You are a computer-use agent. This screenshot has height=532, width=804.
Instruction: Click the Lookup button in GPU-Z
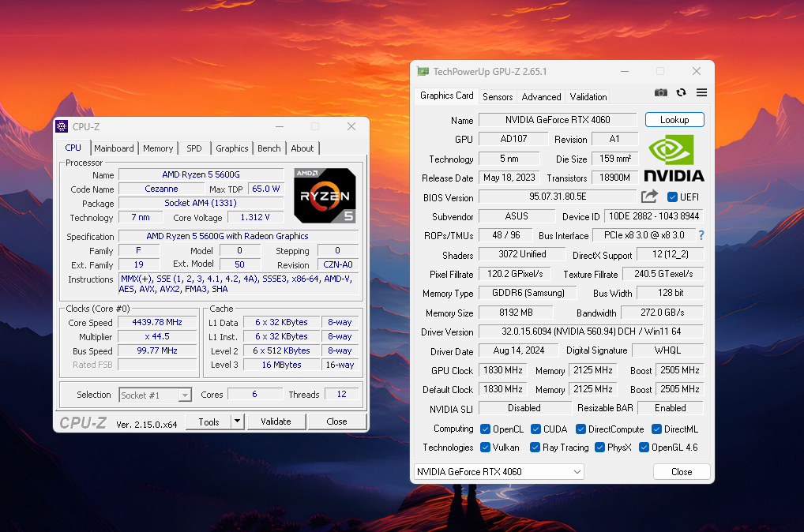tap(674, 119)
